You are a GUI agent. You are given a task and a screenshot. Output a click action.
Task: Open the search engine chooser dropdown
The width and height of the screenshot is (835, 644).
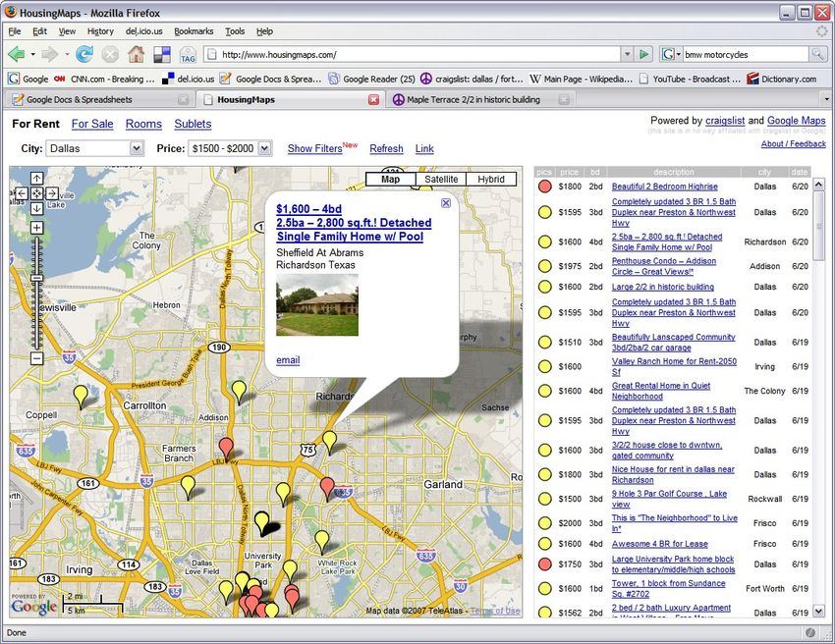(x=671, y=54)
